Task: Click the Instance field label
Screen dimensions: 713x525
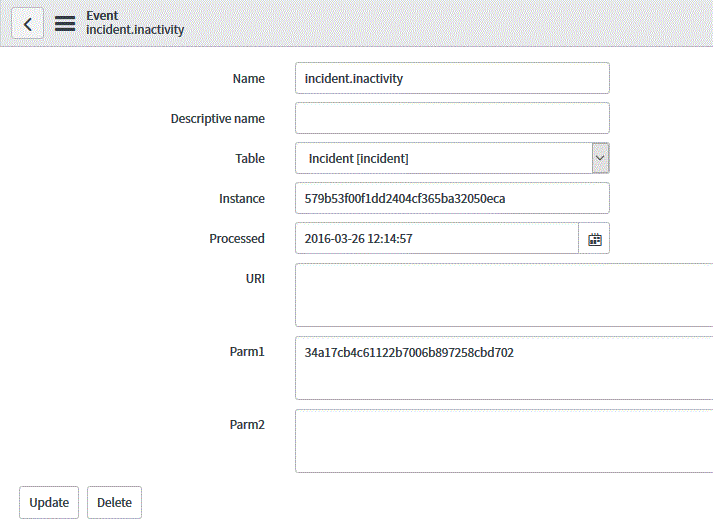Action: coord(242,198)
